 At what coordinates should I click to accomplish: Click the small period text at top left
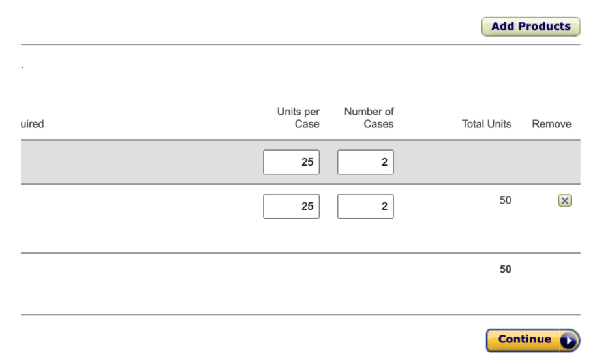click(x=22, y=68)
